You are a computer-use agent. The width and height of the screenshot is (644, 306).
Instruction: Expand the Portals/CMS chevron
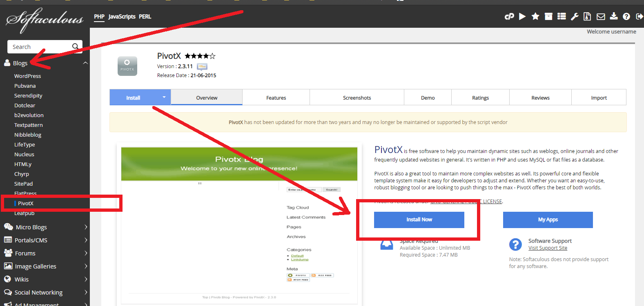86,240
